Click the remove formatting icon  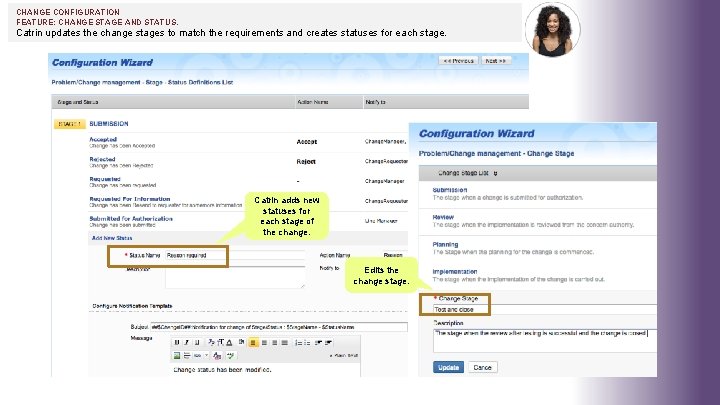coord(217,356)
